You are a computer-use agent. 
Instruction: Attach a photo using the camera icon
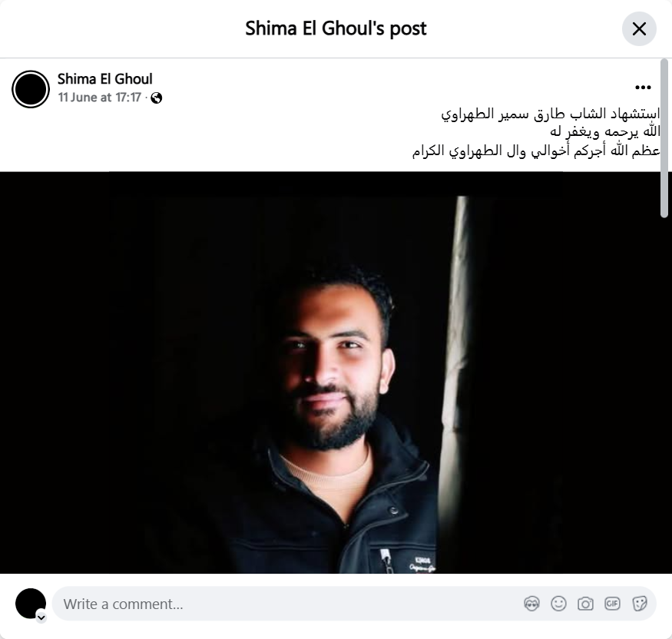(x=585, y=604)
